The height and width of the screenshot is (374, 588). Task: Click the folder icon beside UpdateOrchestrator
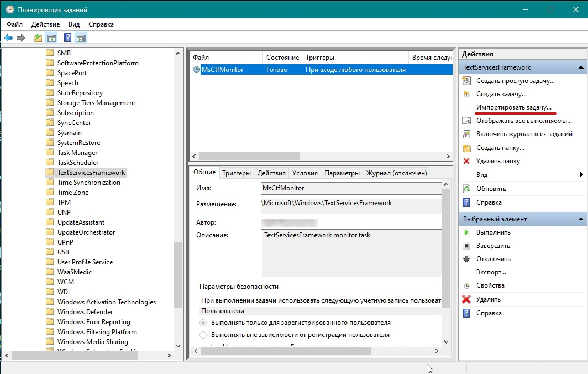[50, 232]
